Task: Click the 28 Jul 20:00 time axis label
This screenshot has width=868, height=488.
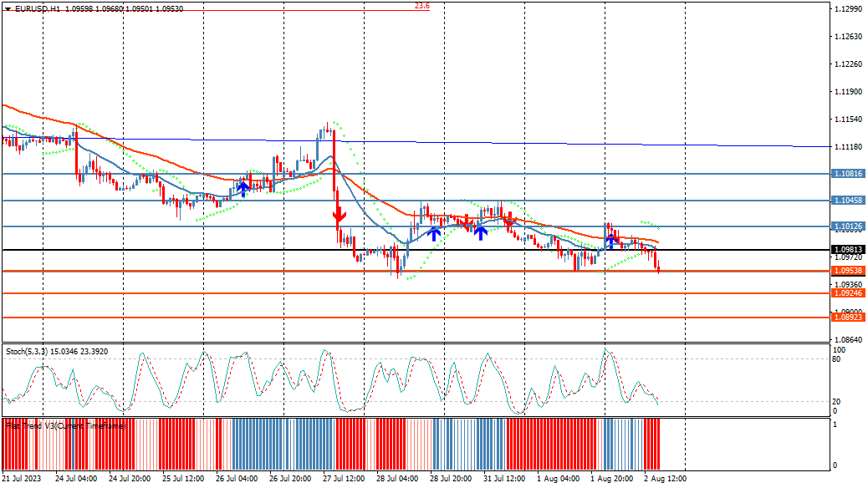Action: [451, 479]
